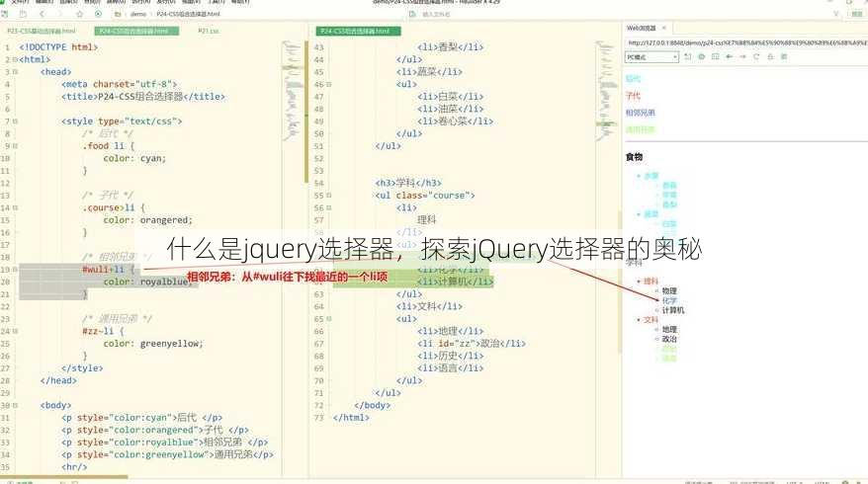Collapse the head tag fold on line 3
868x484 pixels.
16,72
